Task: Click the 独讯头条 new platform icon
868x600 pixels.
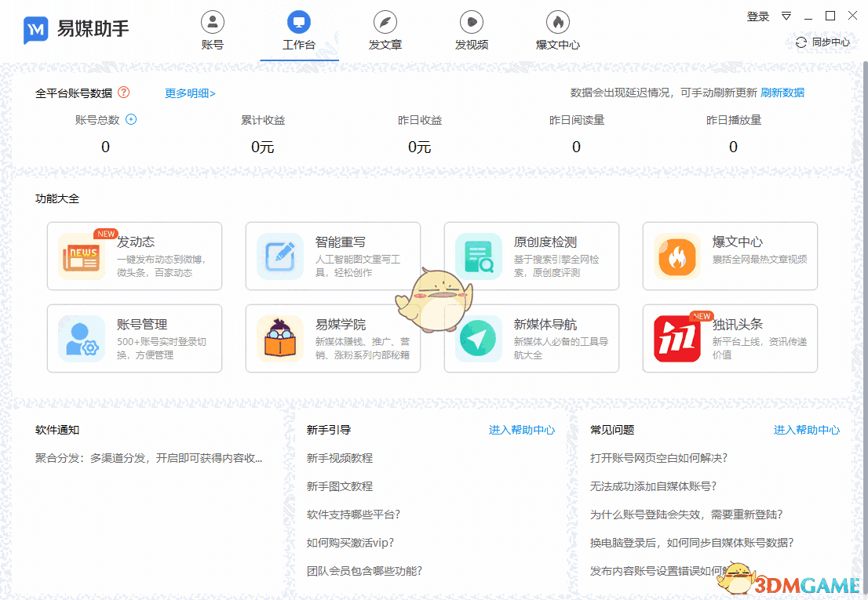Action: pos(678,339)
